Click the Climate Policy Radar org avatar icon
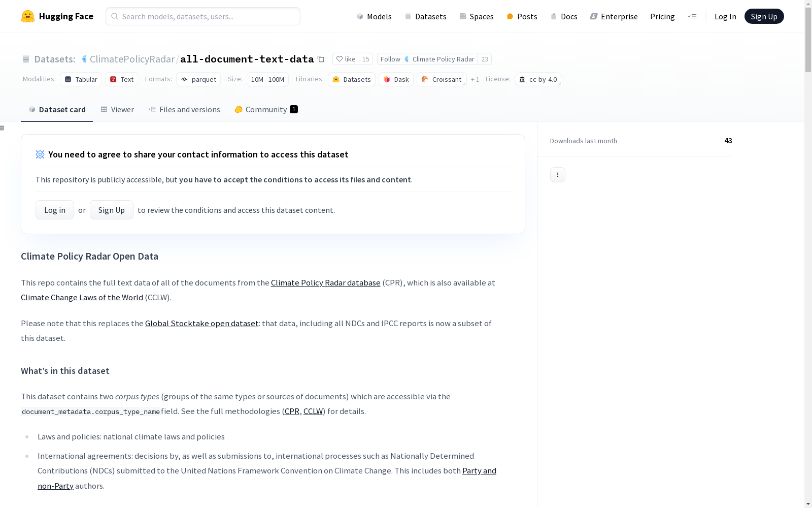The image size is (812, 508). click(407, 59)
